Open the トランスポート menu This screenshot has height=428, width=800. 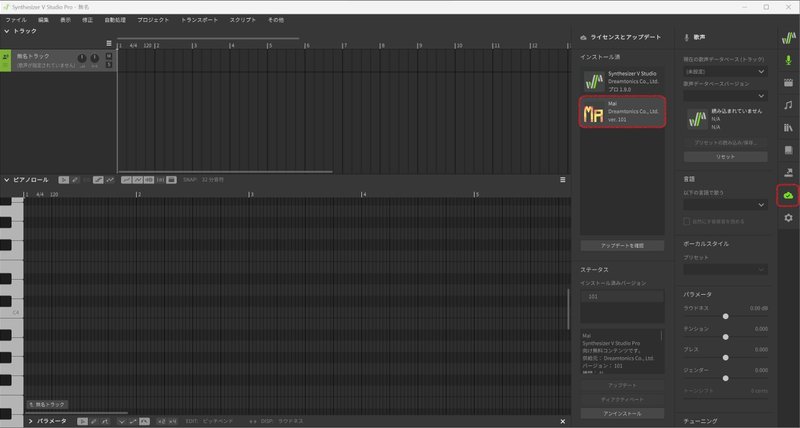199,20
